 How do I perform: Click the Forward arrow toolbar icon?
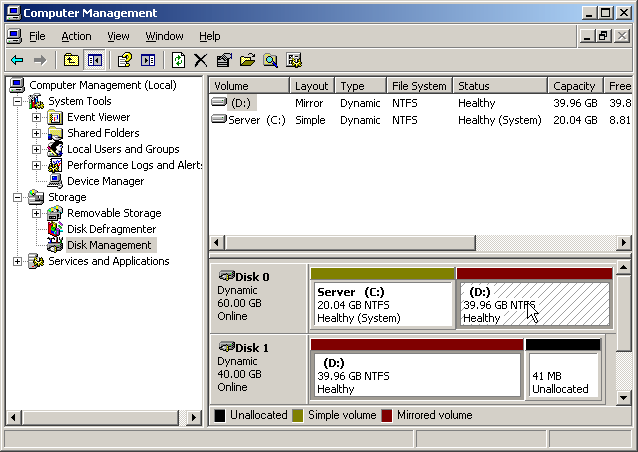point(40,61)
